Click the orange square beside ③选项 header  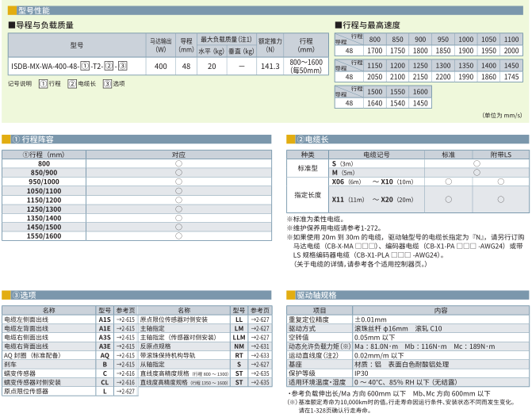pyautogui.click(x=6, y=296)
